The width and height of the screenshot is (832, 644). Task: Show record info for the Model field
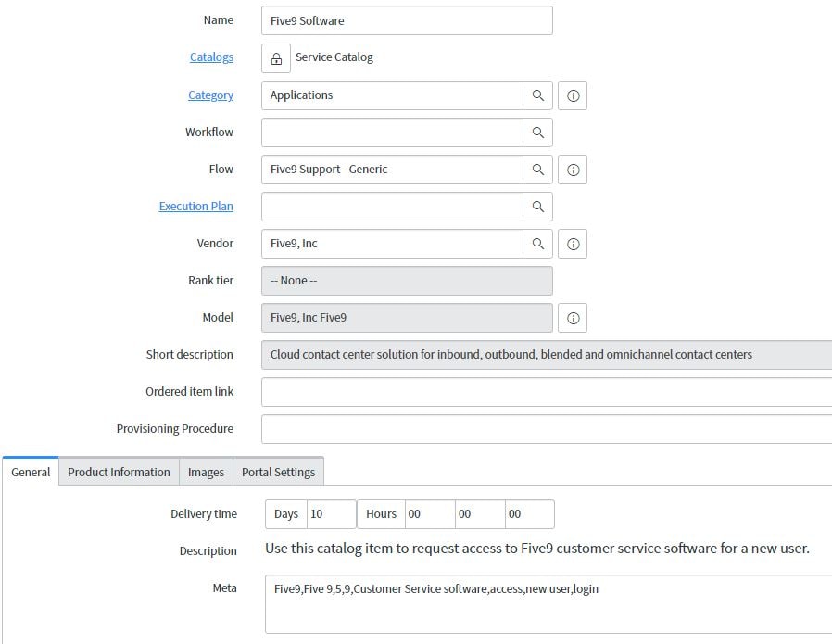pos(572,317)
